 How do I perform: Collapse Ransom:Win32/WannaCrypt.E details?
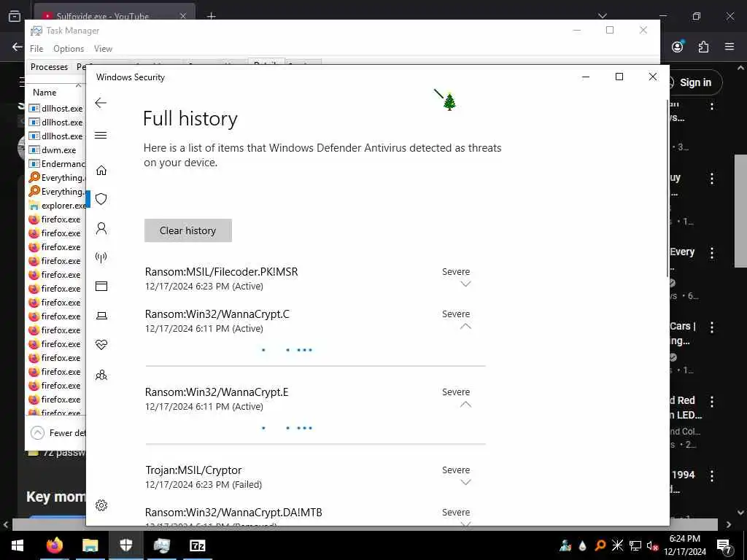(x=465, y=404)
